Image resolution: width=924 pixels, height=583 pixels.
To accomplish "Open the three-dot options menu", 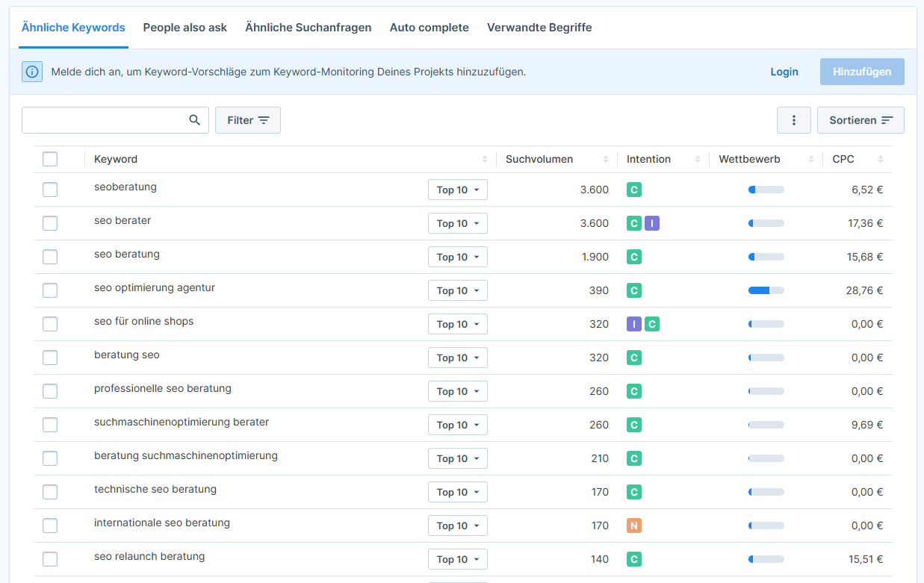I will pos(794,120).
